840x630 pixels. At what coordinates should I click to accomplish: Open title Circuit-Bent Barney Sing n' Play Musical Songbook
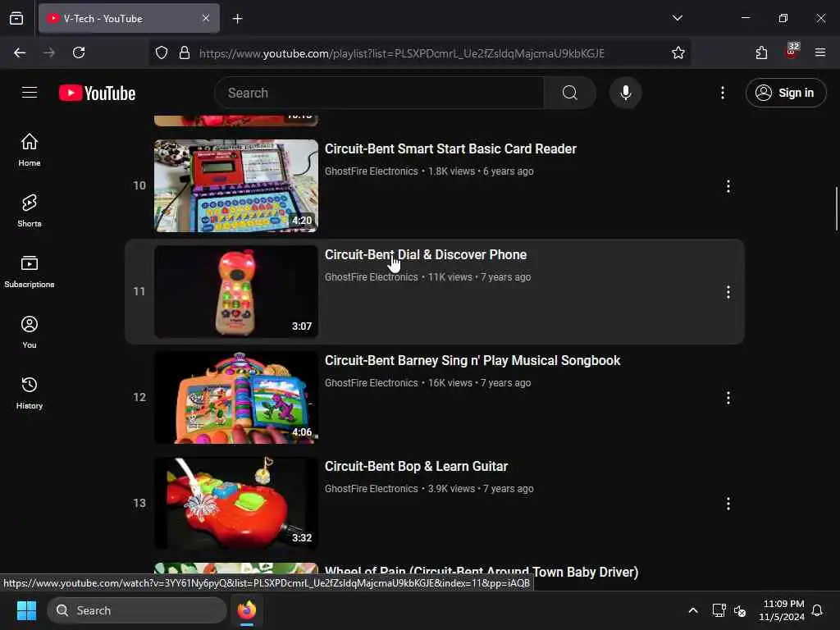[472, 361]
